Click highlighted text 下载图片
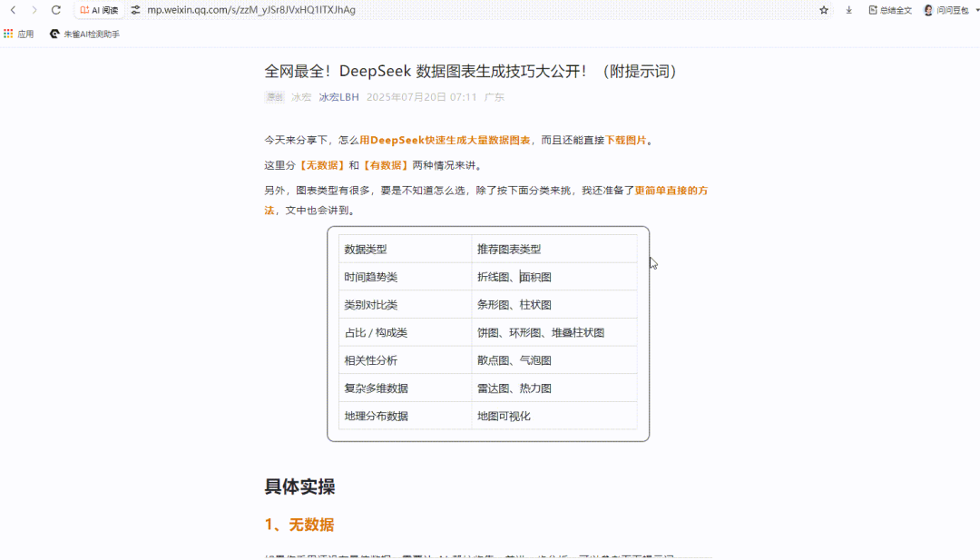The width and height of the screenshot is (980, 560). (625, 140)
